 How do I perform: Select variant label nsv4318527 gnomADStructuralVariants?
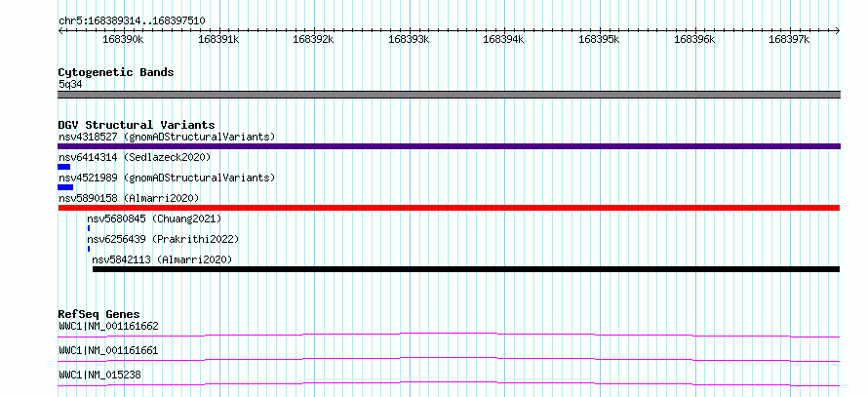167,137
